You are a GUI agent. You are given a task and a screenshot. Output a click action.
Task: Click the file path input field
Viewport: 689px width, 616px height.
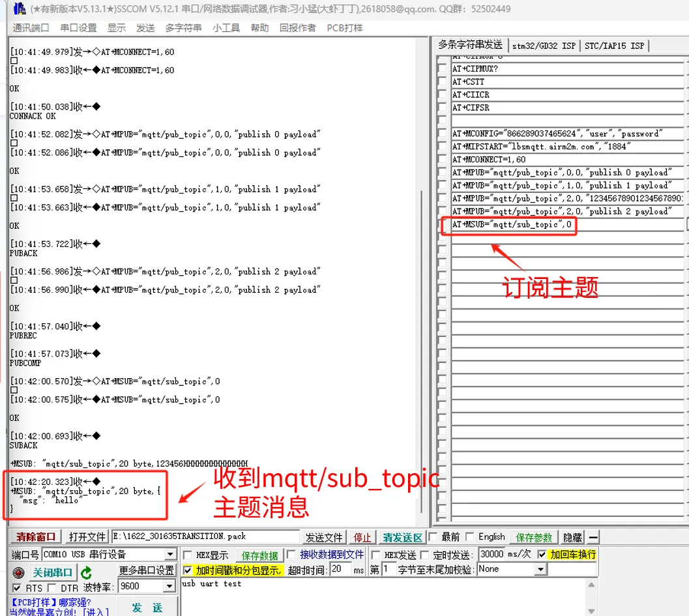(205, 536)
